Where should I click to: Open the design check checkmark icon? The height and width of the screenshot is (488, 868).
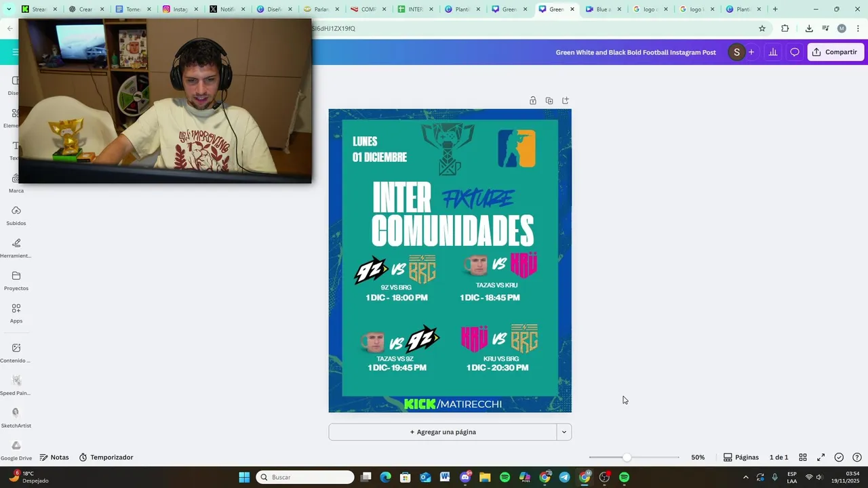tap(839, 457)
